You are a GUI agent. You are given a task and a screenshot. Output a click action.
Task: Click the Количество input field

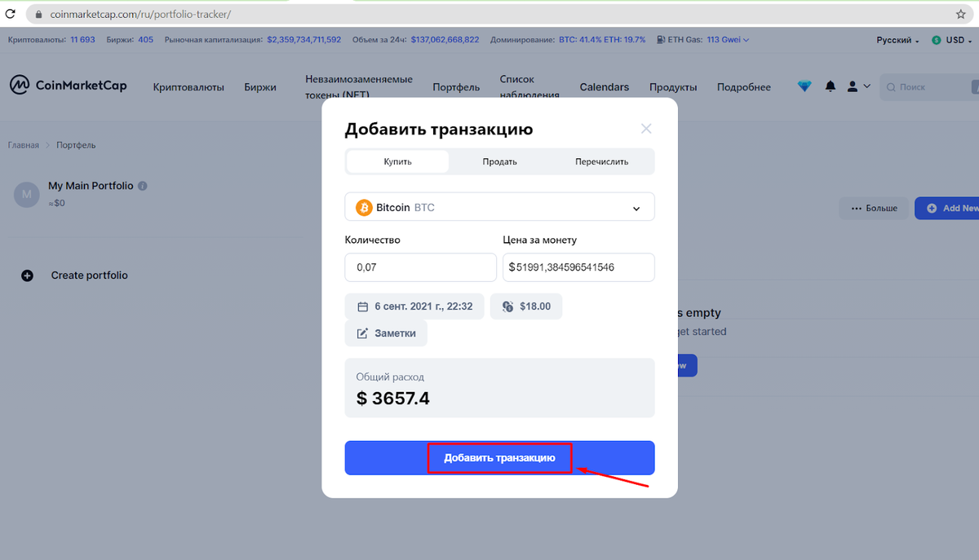point(421,267)
